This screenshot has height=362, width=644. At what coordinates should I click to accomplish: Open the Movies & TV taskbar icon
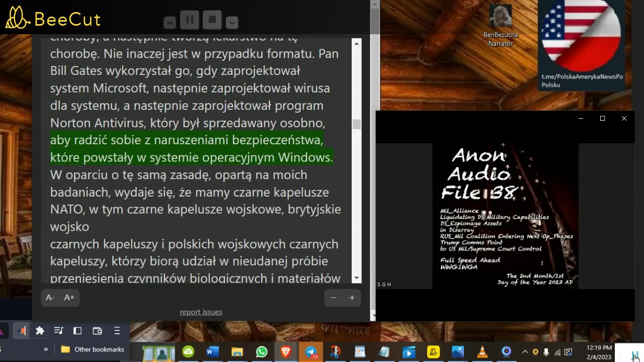pos(409,352)
